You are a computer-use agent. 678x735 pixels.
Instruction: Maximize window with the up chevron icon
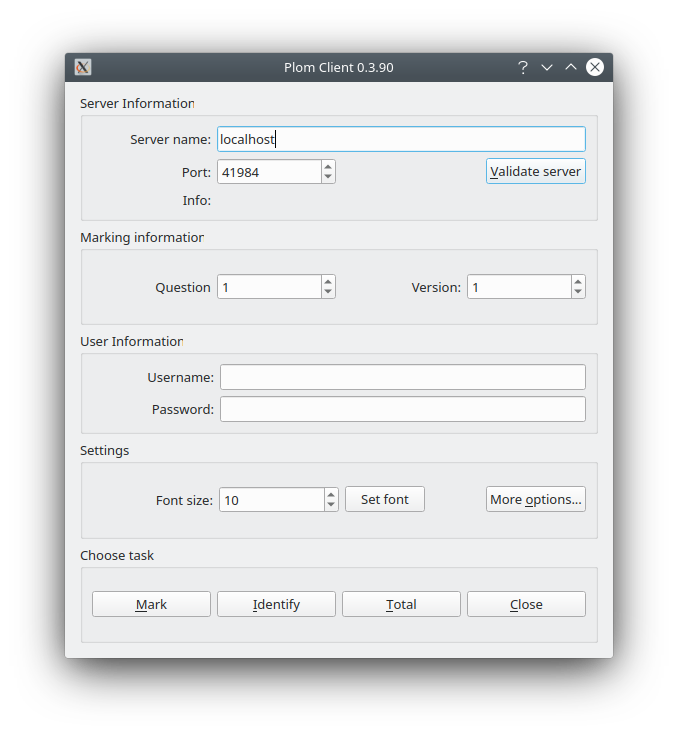(571, 67)
